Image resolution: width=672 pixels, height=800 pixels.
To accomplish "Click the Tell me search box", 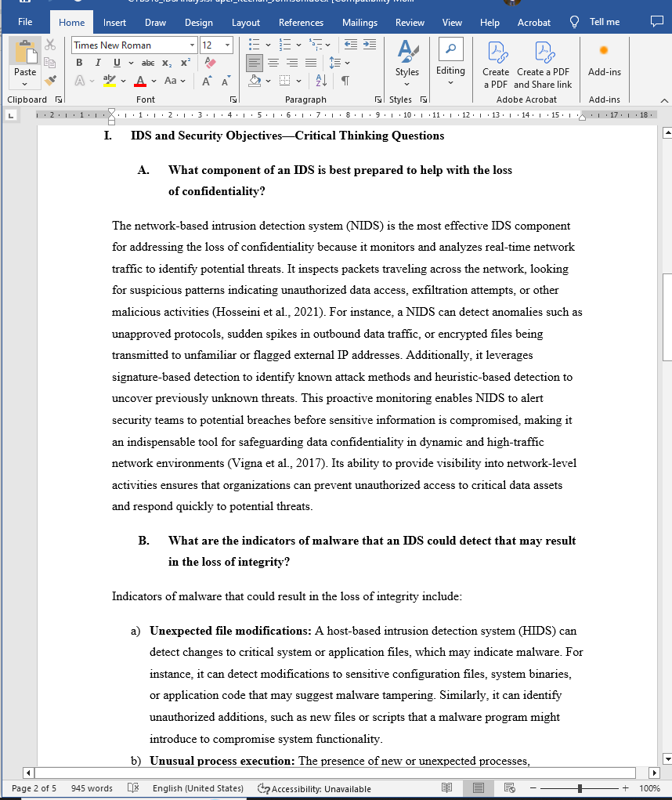I will pos(595,22).
